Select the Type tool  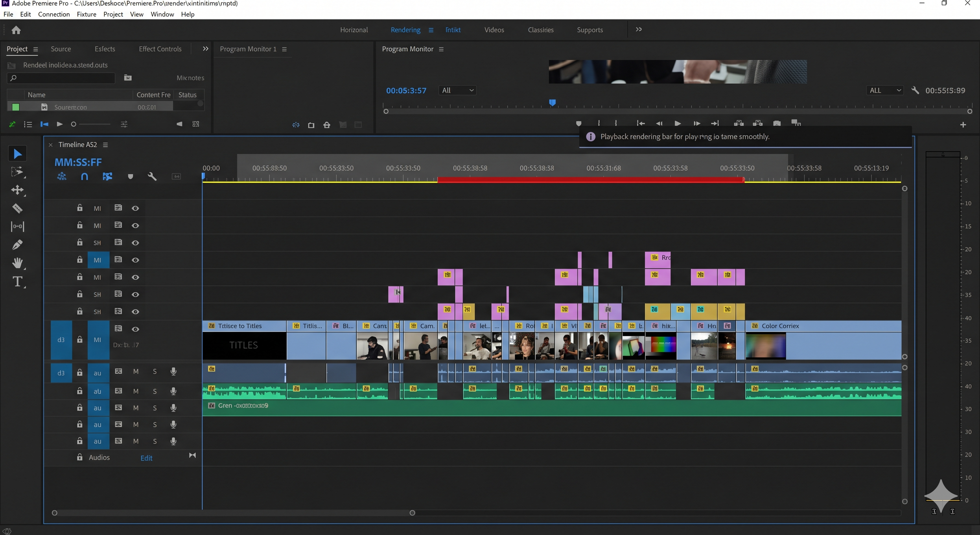click(17, 281)
